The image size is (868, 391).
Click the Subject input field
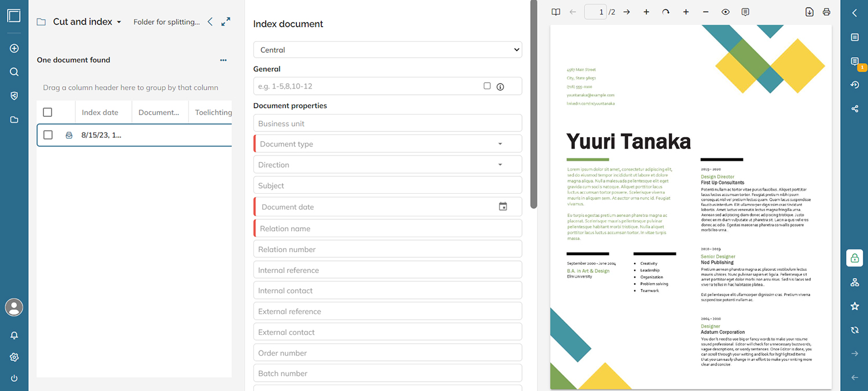[387, 186]
